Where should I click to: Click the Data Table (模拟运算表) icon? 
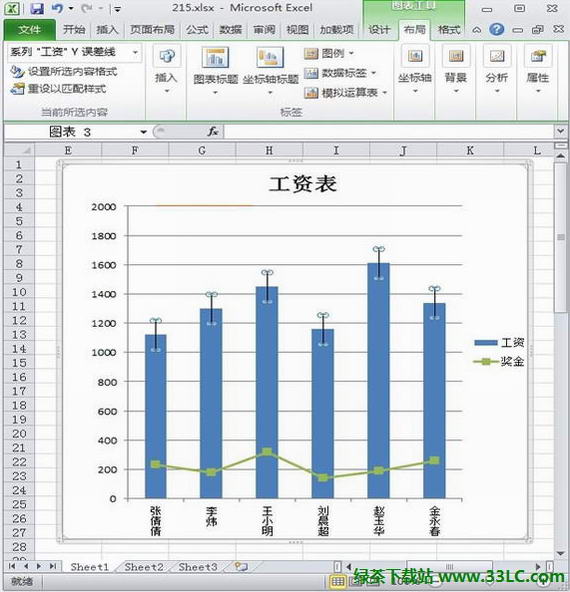(311, 92)
